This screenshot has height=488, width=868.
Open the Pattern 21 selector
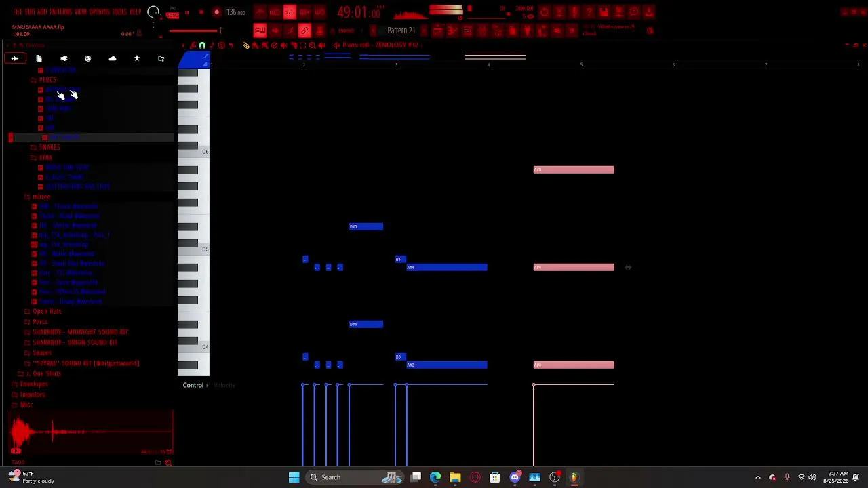click(x=401, y=30)
